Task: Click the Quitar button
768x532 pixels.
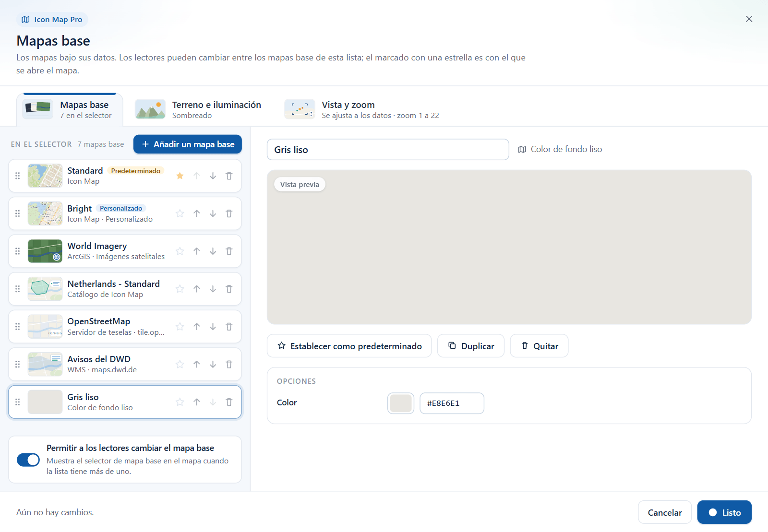Action: [x=539, y=346]
